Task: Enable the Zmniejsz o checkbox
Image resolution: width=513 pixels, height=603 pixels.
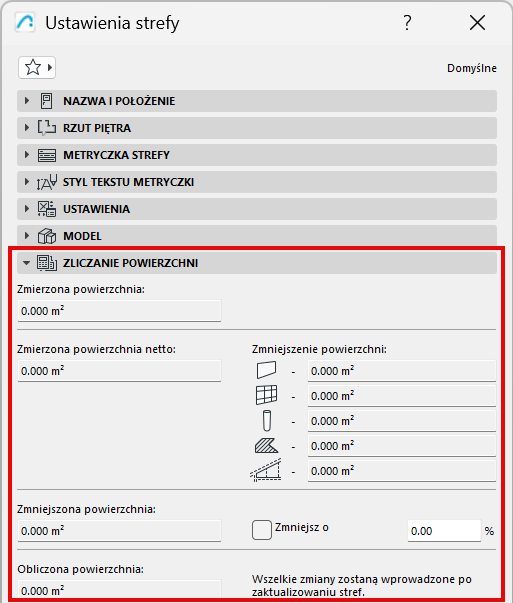Action: pos(261,530)
